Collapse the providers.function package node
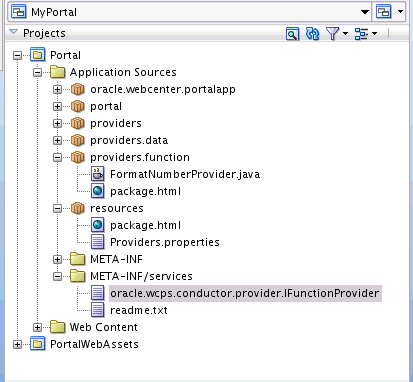Screen dimensions: 413x382 coord(57,157)
